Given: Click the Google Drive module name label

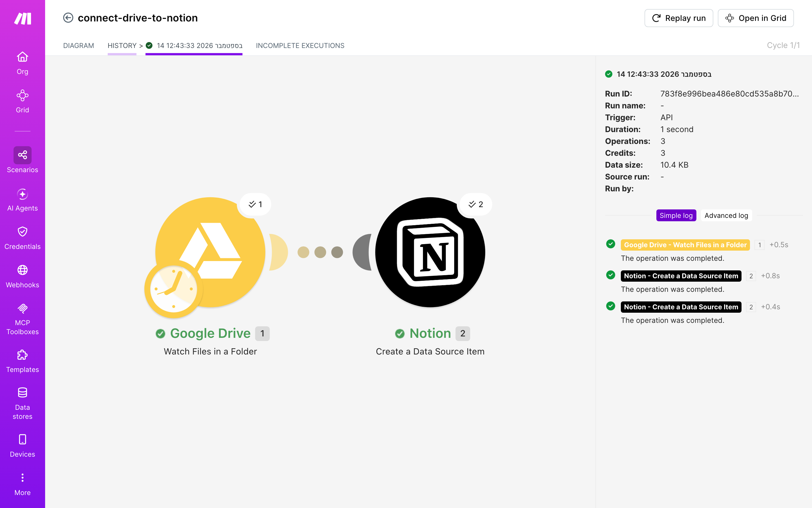Looking at the screenshot, I should click(210, 333).
